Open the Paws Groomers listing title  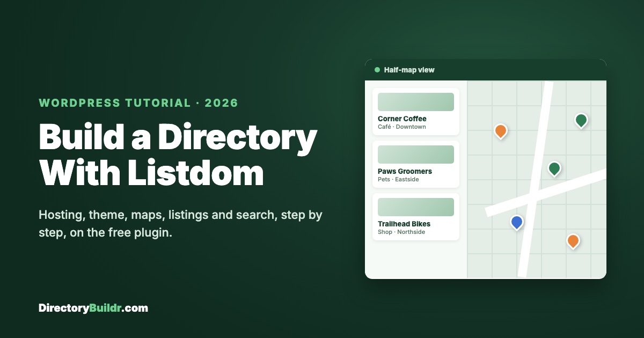pos(405,171)
